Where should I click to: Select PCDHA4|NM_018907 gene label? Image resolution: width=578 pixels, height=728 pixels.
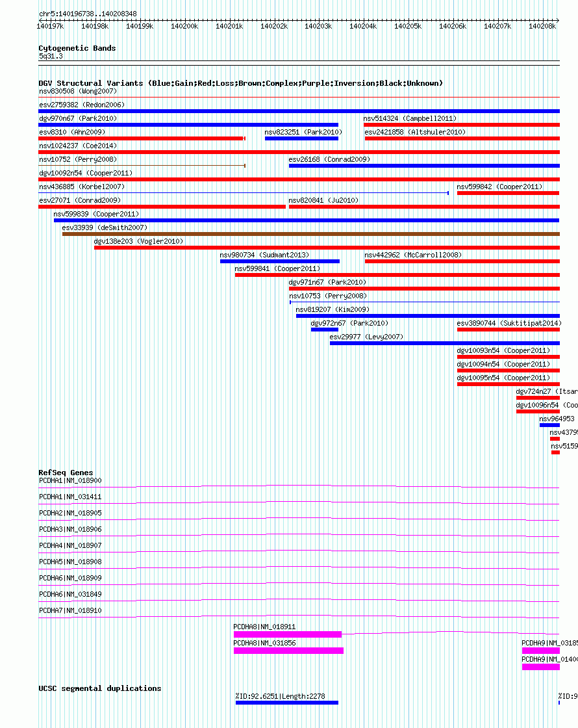(x=71, y=546)
